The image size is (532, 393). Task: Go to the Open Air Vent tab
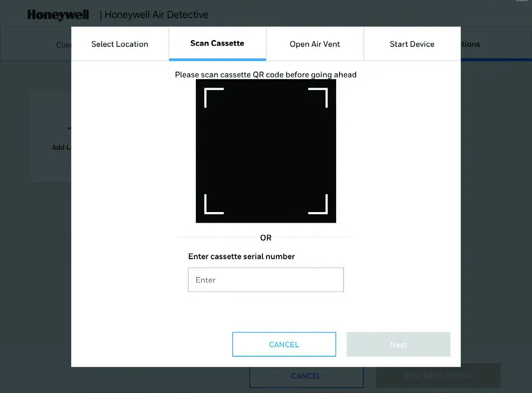coord(315,44)
